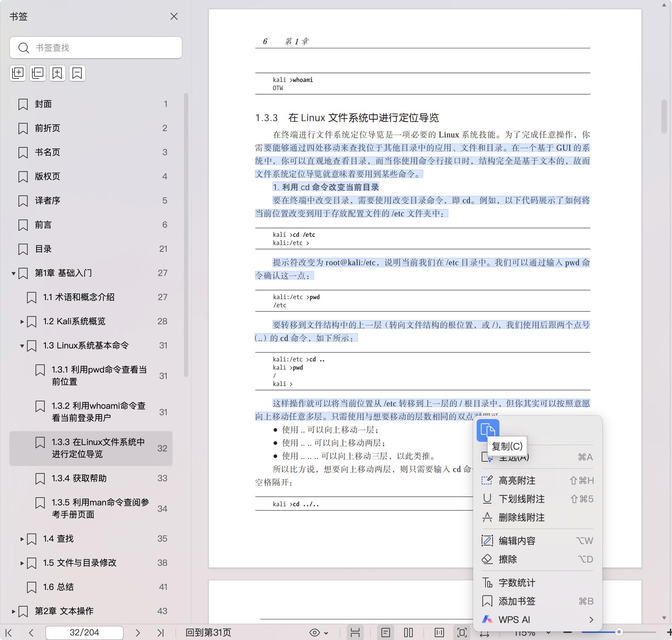Jump to the first page arrow
This screenshot has width=672, height=640.
pyautogui.click(x=9, y=633)
